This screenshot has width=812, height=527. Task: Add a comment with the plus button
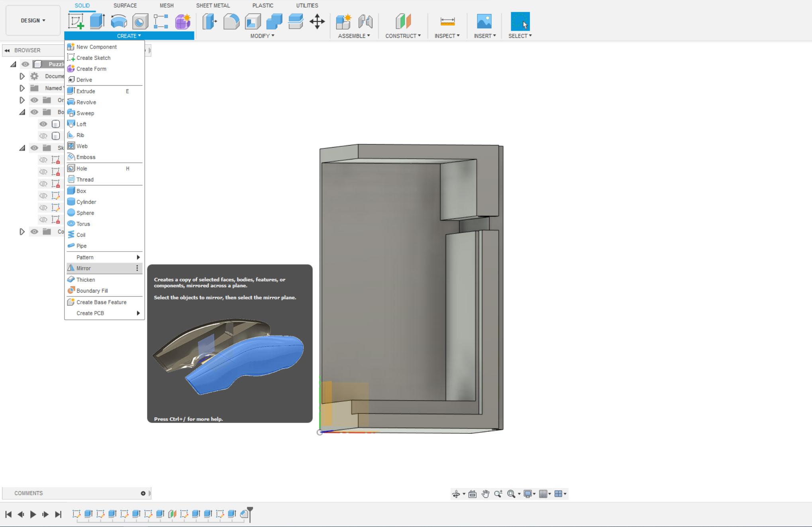(x=143, y=493)
